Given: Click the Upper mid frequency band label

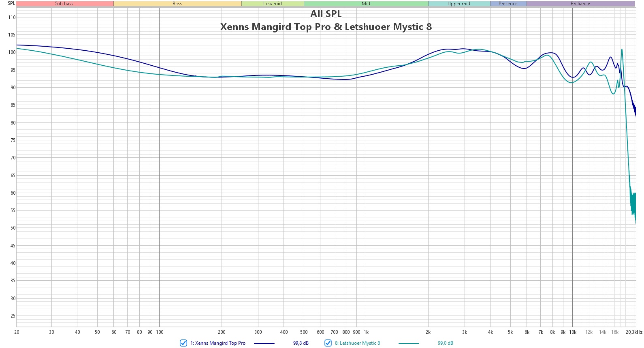Looking at the screenshot, I should point(459,4).
